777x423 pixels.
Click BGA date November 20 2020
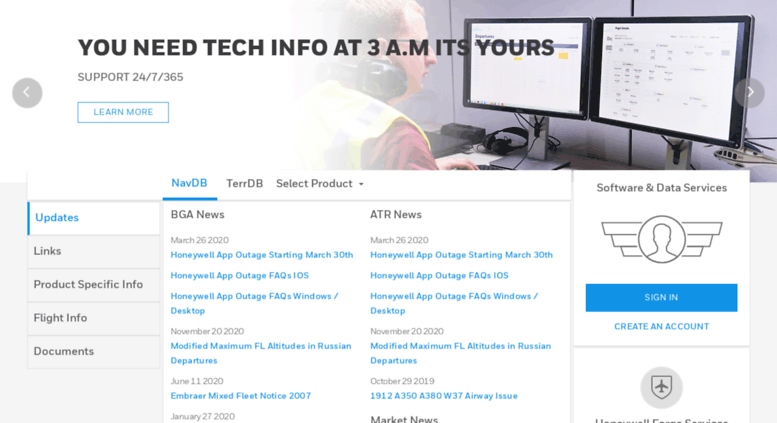pyautogui.click(x=207, y=331)
